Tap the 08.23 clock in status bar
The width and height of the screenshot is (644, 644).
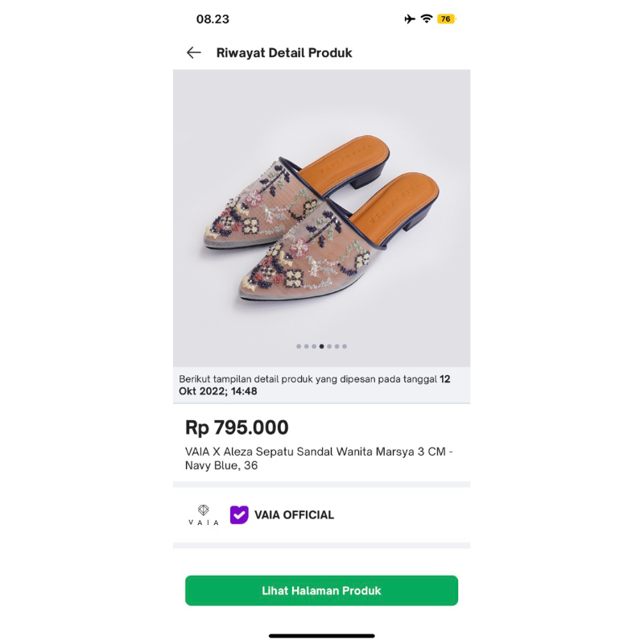click(x=213, y=19)
